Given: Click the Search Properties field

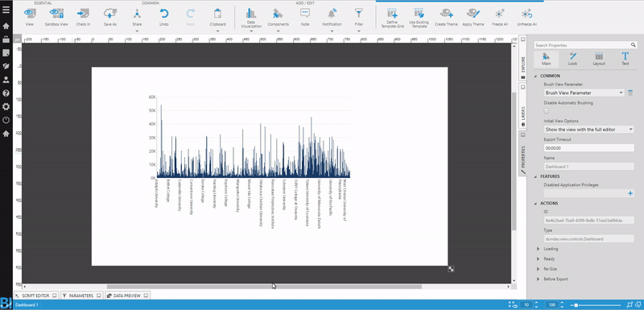Looking at the screenshot, I should click(x=585, y=45).
